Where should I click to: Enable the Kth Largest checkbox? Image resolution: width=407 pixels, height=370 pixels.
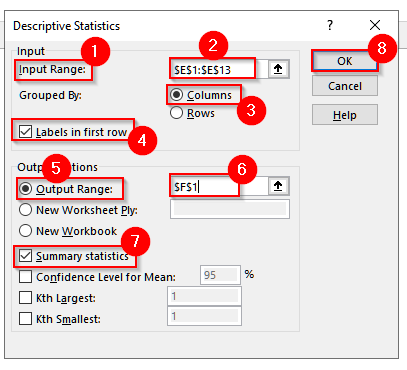26,298
